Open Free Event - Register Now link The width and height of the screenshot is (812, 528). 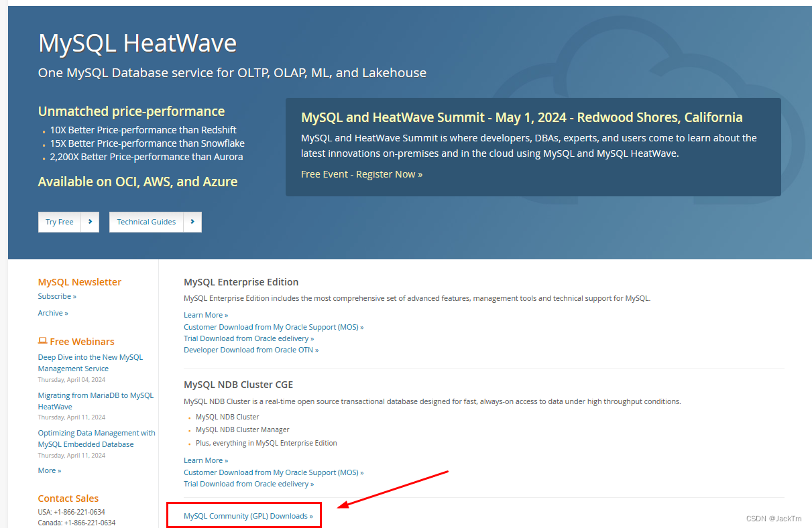362,174
